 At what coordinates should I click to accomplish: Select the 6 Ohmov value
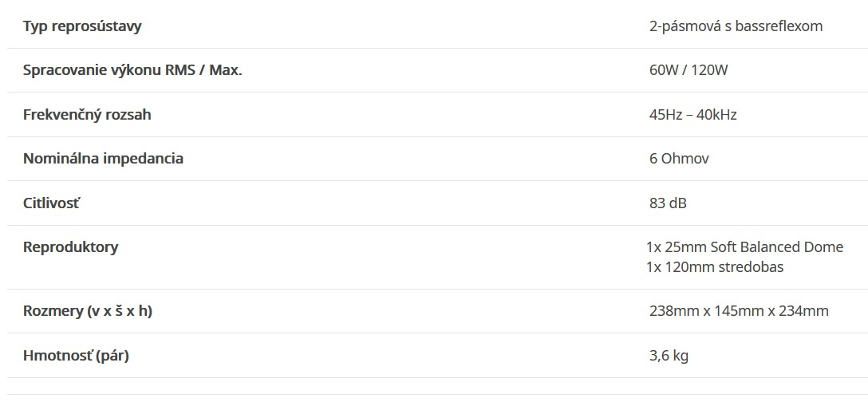point(679,159)
